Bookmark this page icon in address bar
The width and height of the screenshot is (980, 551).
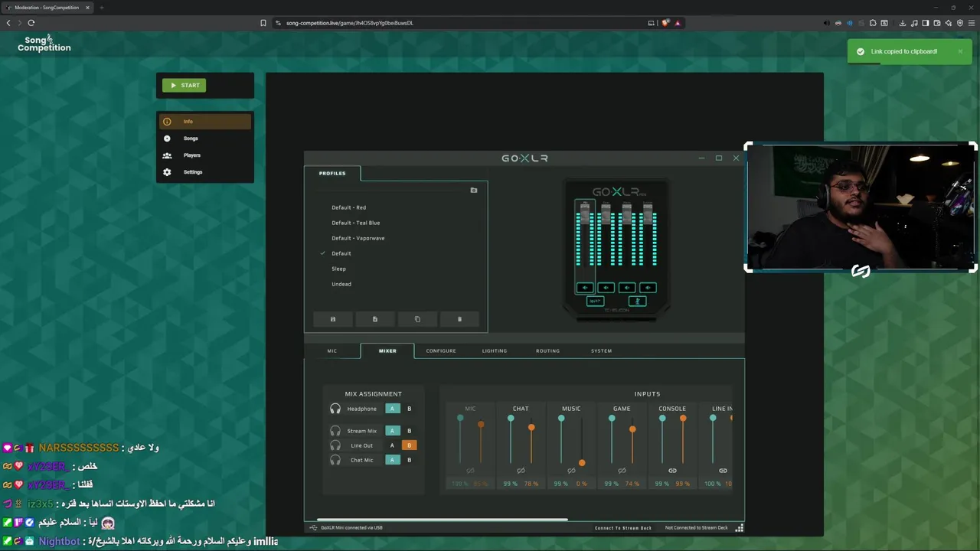263,23
